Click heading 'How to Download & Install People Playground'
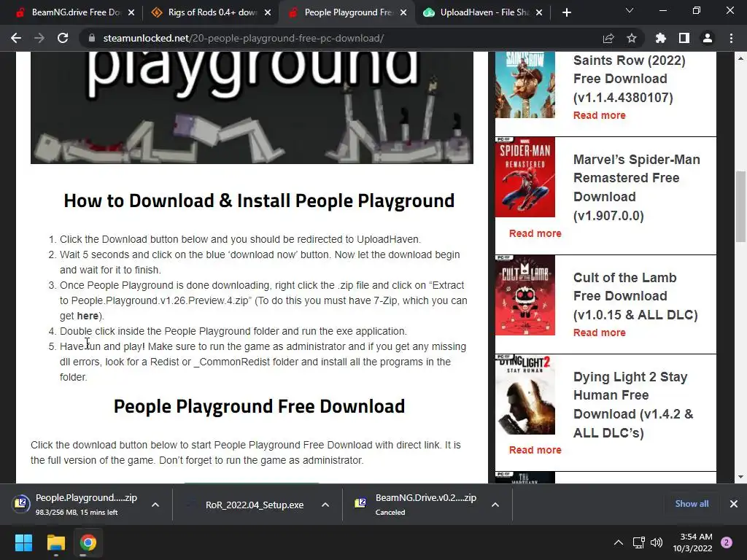The image size is (747, 560). 259,201
